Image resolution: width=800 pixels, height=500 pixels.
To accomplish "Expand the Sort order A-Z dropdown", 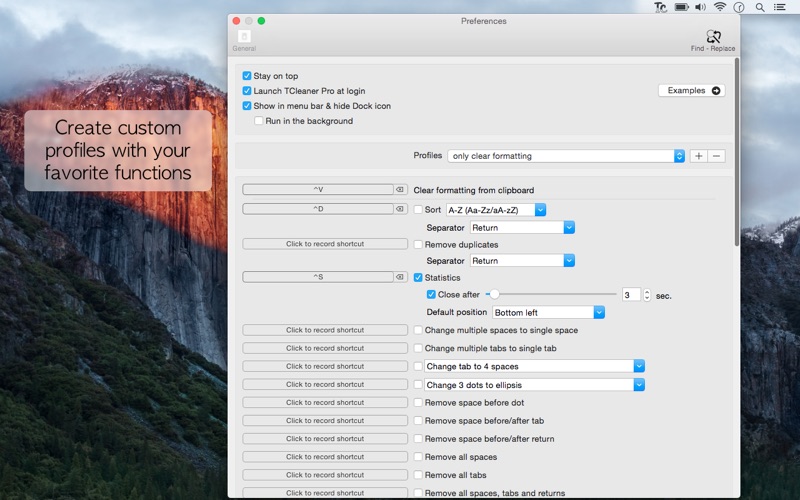I will [x=496, y=210].
